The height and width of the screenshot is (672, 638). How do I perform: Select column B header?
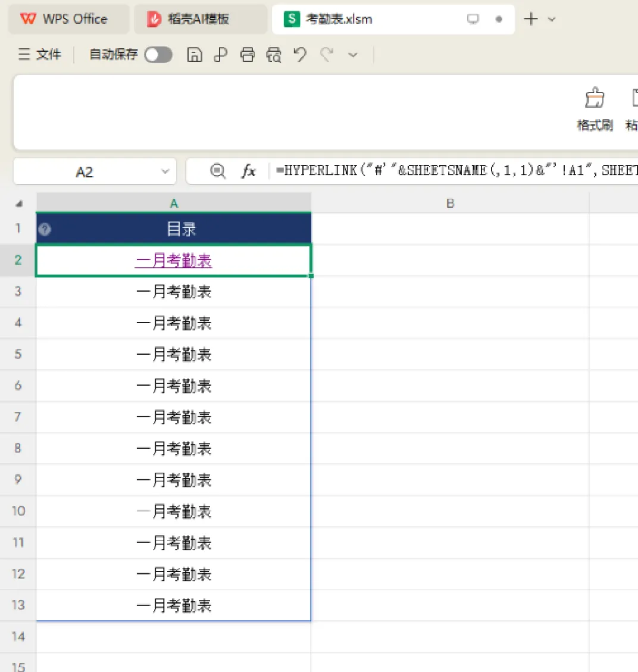pyautogui.click(x=450, y=203)
